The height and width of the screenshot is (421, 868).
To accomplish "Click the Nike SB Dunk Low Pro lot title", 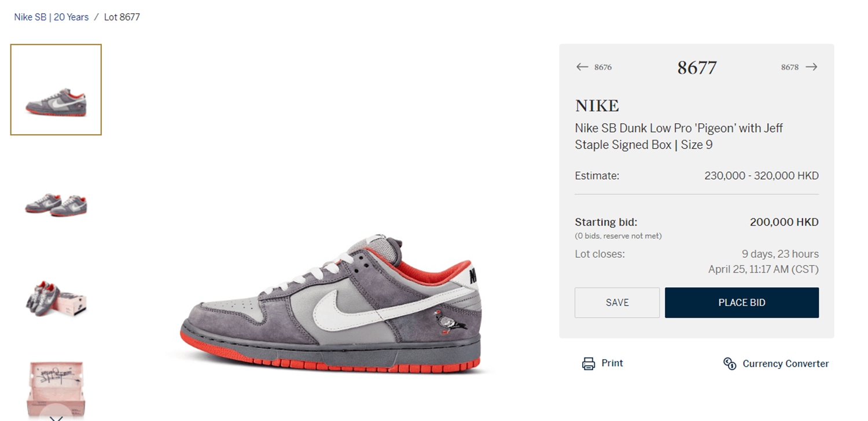I will [x=679, y=136].
